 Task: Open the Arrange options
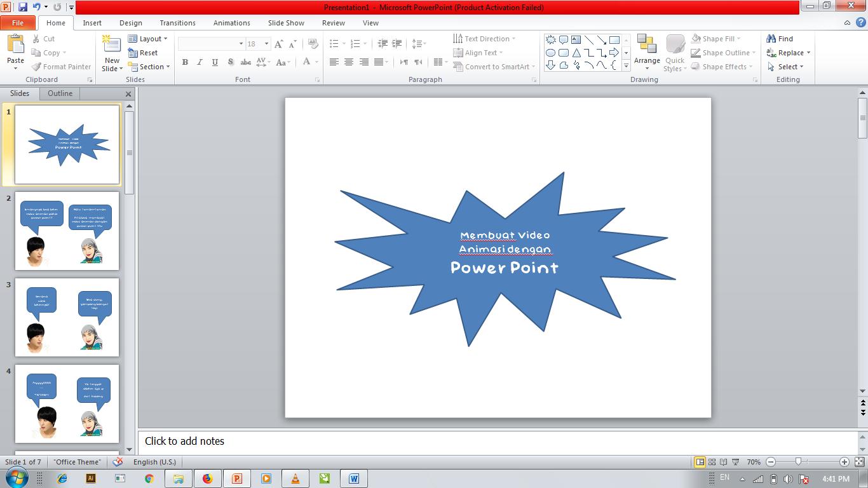pyautogui.click(x=647, y=52)
